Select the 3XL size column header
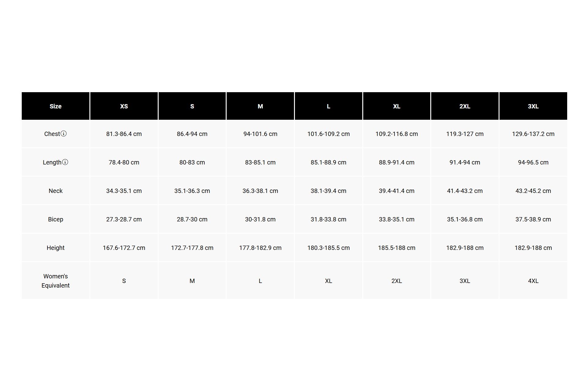The image size is (588, 392). pyautogui.click(x=533, y=106)
